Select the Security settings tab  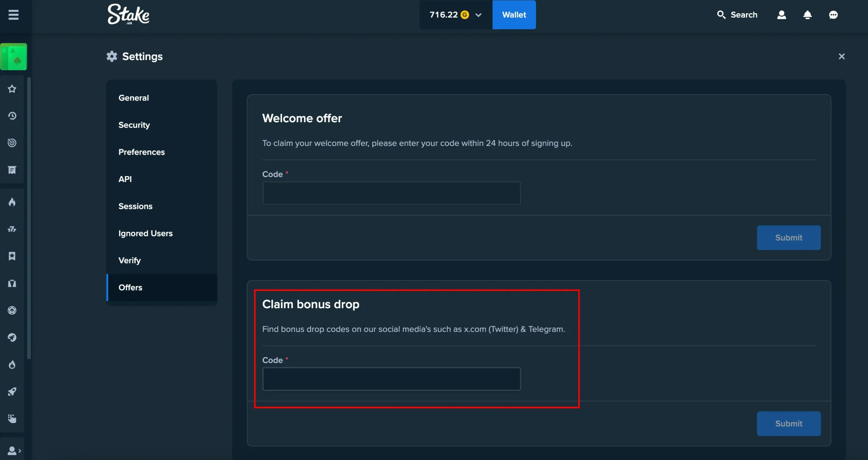tap(134, 125)
